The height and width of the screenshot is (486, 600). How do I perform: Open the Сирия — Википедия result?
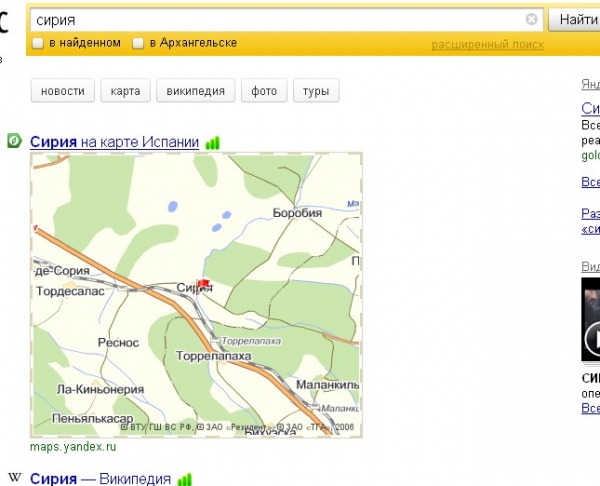(100, 479)
